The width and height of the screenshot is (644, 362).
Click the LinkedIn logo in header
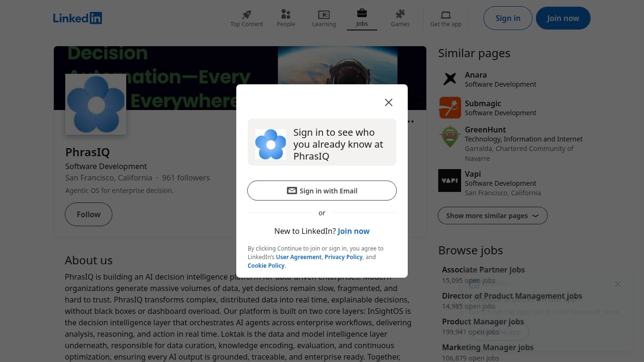click(x=78, y=18)
